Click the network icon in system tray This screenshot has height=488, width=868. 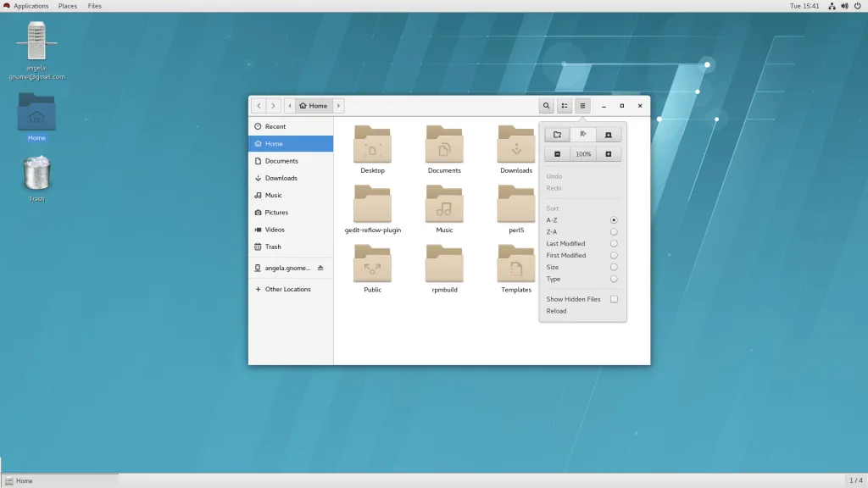click(x=832, y=6)
